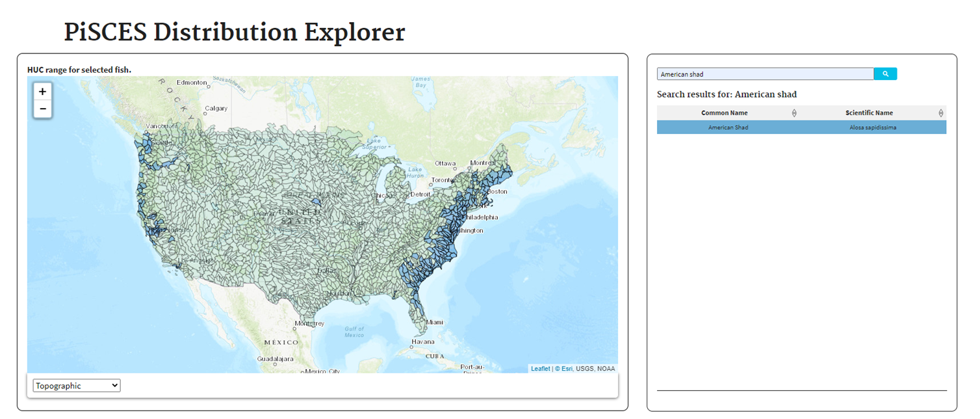Image resolution: width=980 pixels, height=419 pixels.
Task: Click the Guadalajara label on the map
Action: [276, 359]
